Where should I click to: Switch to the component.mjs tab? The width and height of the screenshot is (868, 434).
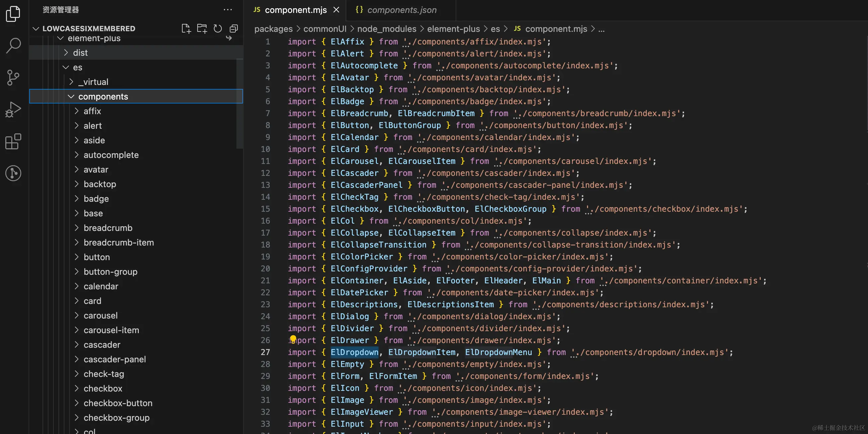[296, 10]
